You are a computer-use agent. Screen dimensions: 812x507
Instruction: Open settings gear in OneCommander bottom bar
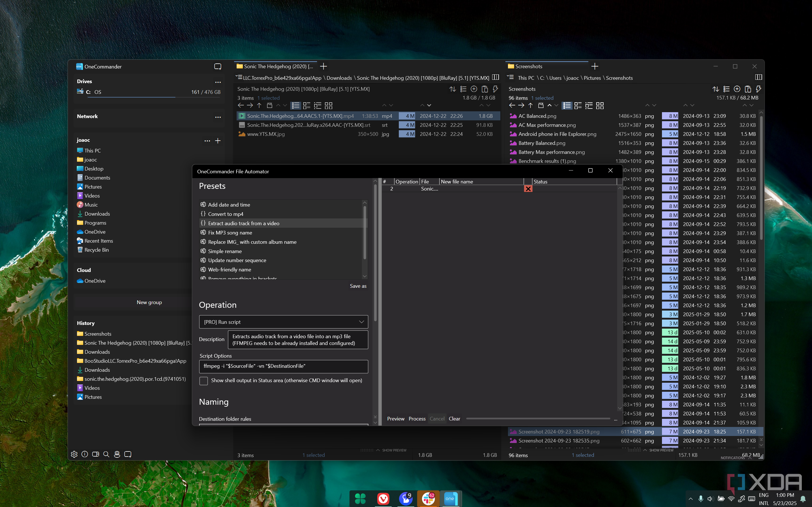pyautogui.click(x=74, y=454)
